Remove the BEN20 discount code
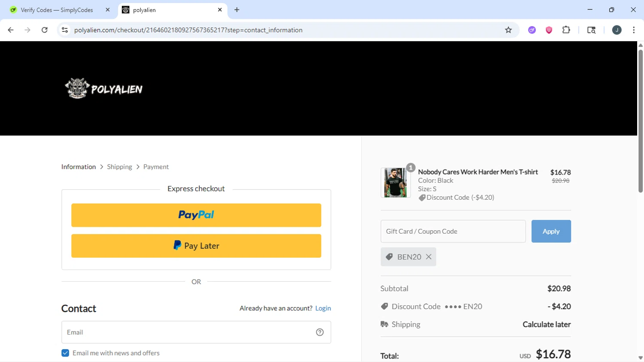Screen dimensions: 644x362 428,257
